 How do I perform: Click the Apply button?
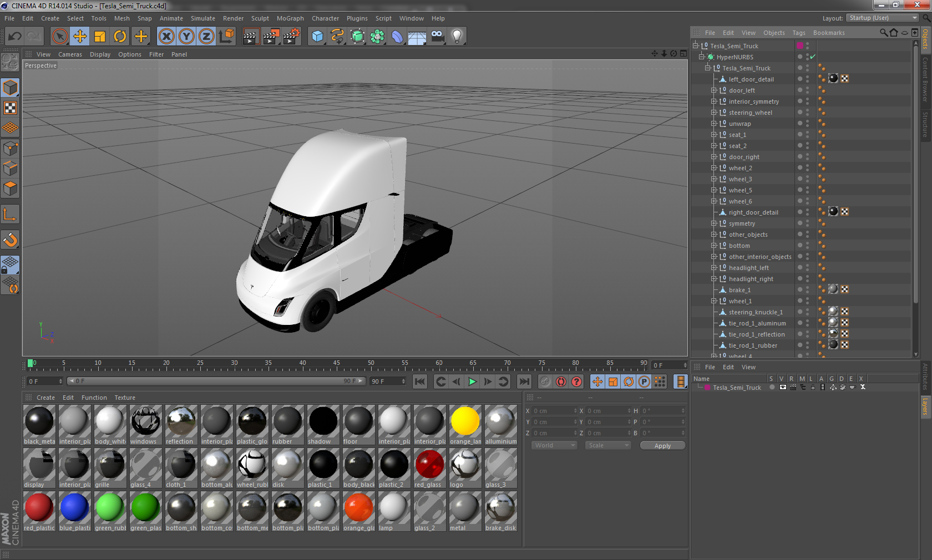pos(662,446)
